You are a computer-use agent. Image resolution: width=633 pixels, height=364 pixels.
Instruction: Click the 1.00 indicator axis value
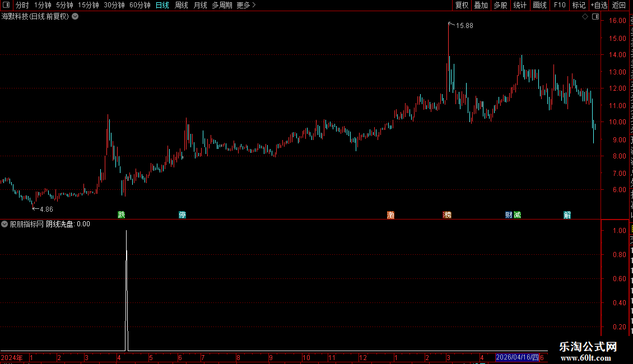(619, 231)
